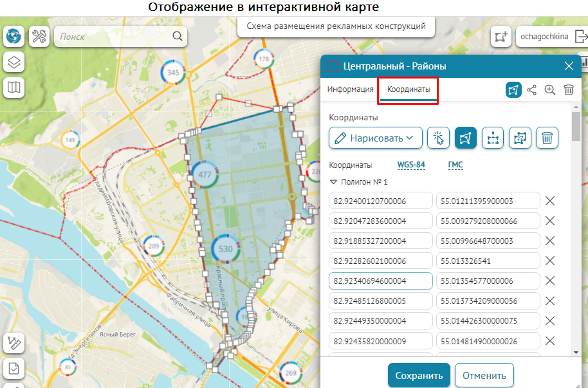Zoom to object with magnifier plus icon

[550, 90]
